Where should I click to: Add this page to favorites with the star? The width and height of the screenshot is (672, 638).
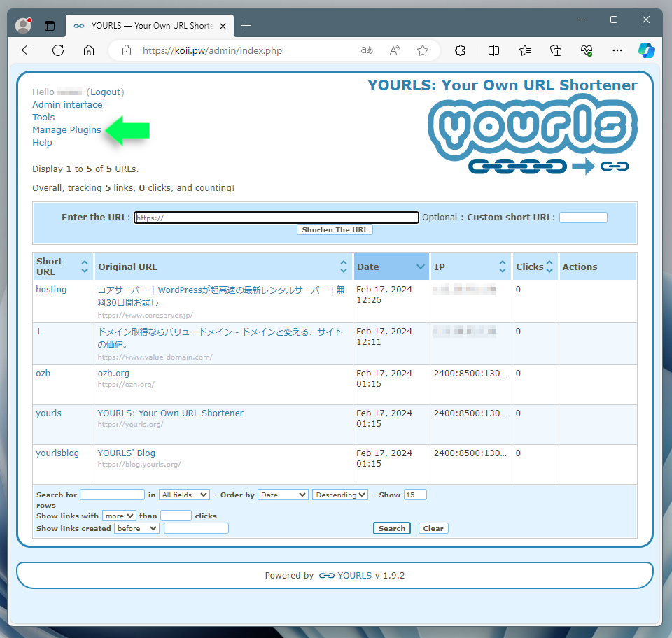tap(423, 50)
